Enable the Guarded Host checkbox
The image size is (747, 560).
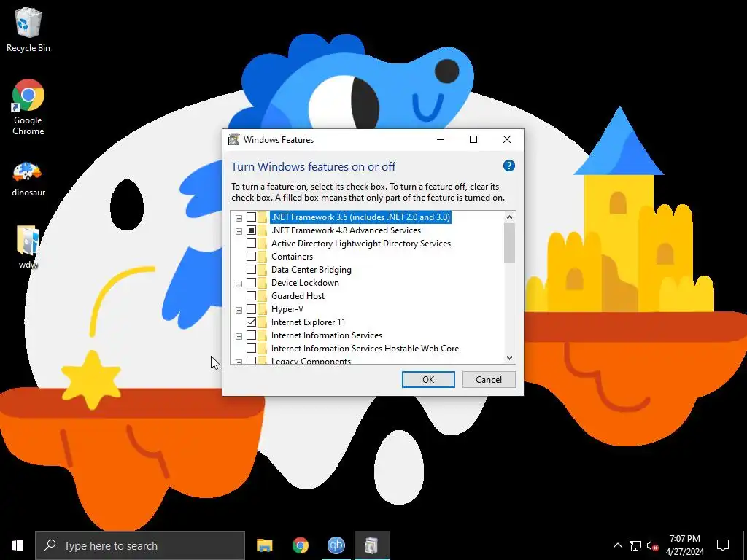pos(251,296)
